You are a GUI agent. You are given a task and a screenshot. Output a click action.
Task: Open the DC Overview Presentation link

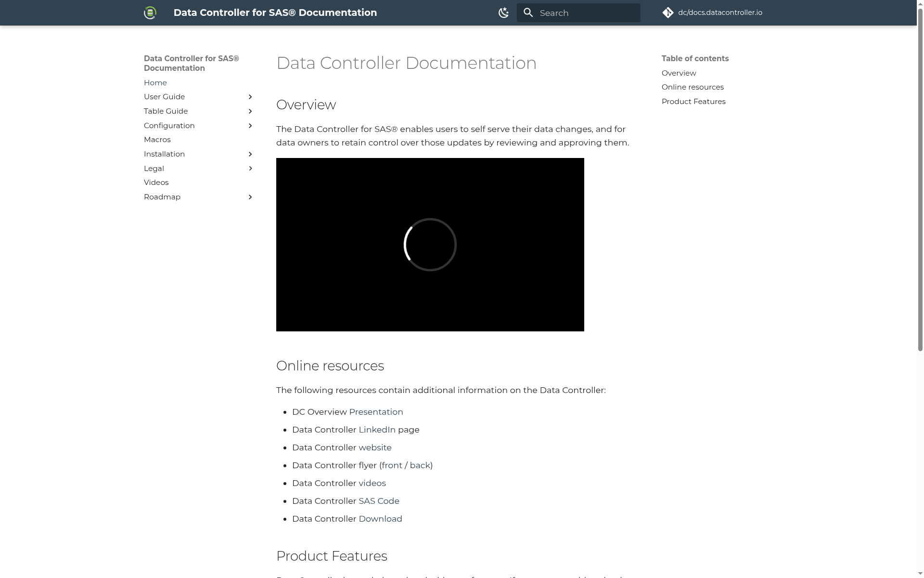[x=376, y=412]
